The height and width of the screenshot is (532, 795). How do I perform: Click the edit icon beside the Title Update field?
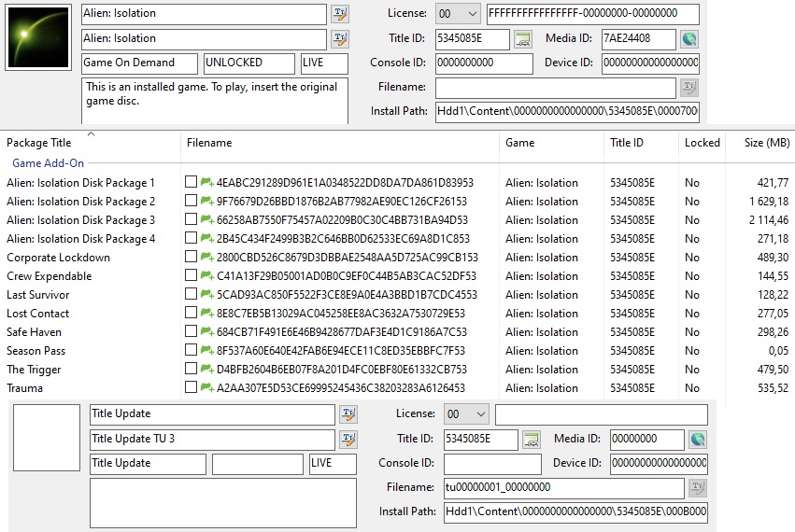(348, 414)
